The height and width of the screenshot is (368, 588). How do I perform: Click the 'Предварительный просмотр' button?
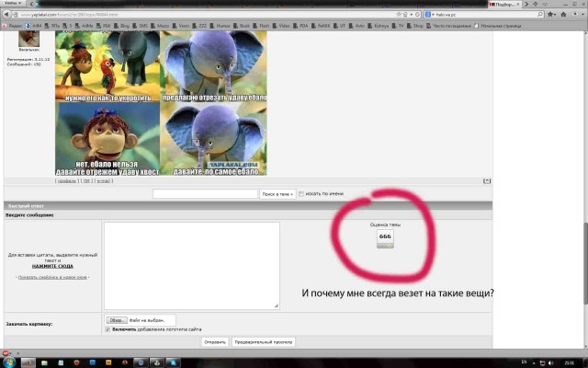click(264, 342)
